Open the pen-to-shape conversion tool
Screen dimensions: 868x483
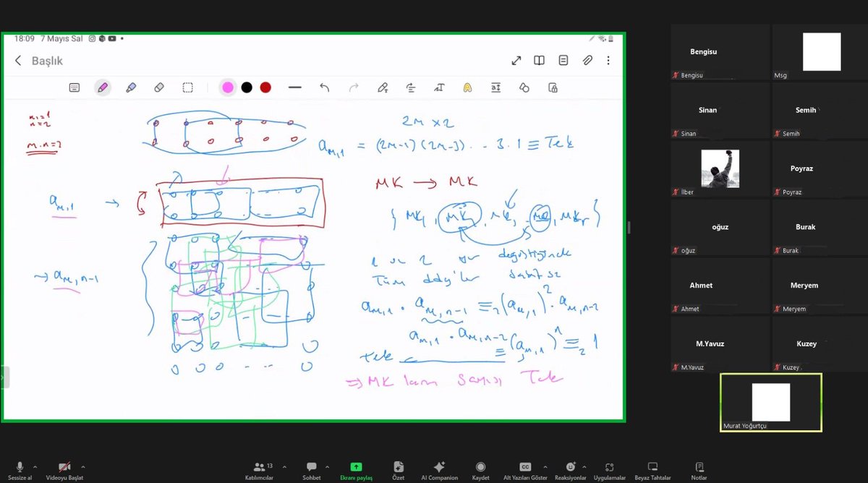tap(383, 87)
